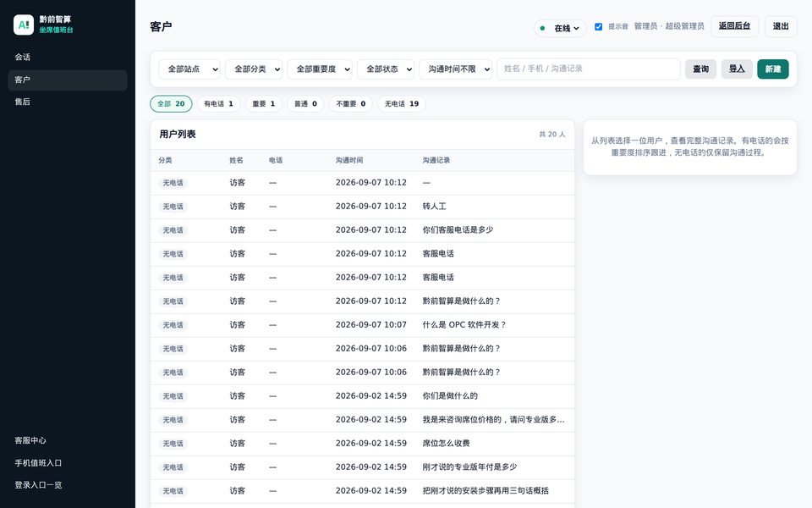The image size is (812, 508).
Task: Open the 沟通时间不限 dropdown
Action: pyautogui.click(x=455, y=69)
